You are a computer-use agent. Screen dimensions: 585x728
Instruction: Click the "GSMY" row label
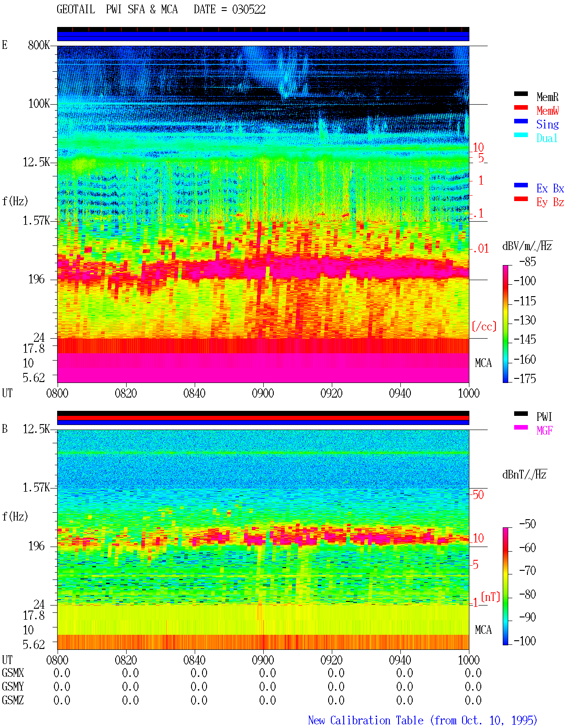click(13, 687)
